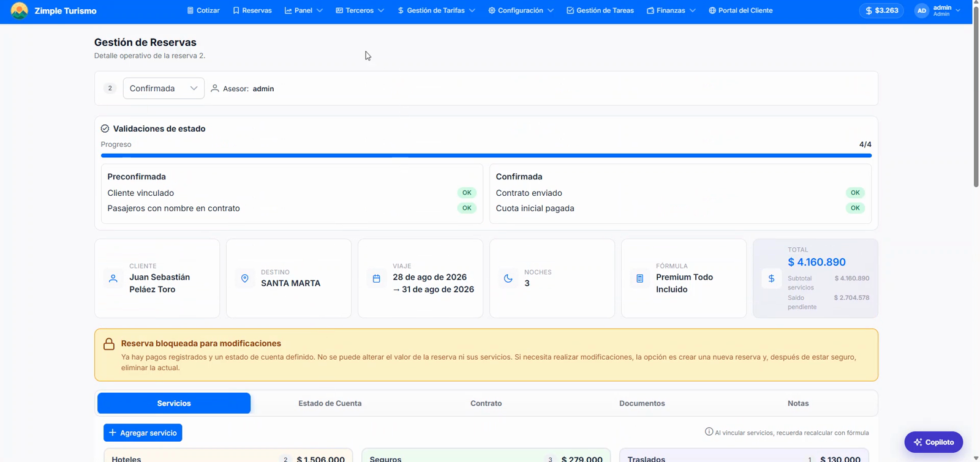Screen dimensions: 980x462
Task: Switch to the Documentos tab
Action: pos(642,403)
